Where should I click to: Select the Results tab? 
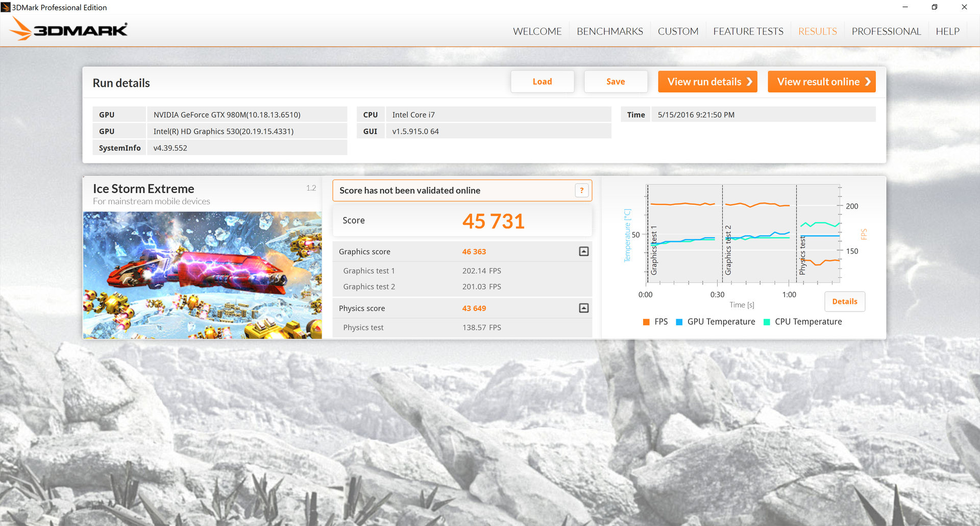818,31
